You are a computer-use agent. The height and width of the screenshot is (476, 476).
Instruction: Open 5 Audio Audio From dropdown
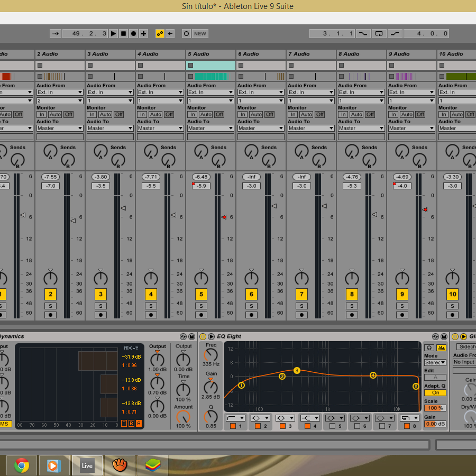[211, 92]
